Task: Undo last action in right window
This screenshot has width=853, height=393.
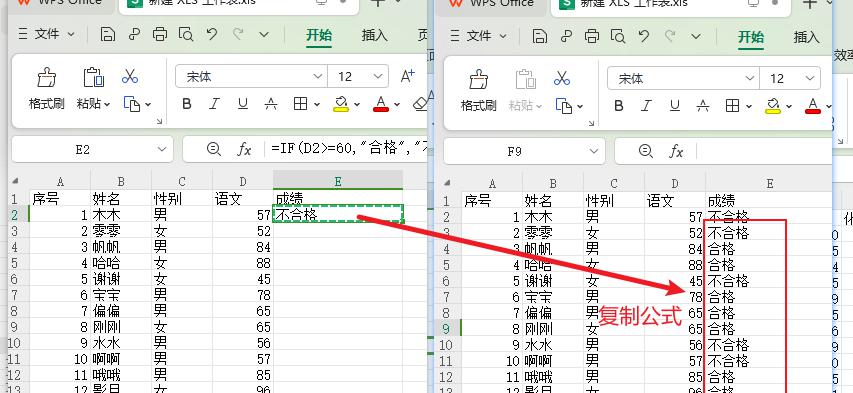Action: coord(644,36)
